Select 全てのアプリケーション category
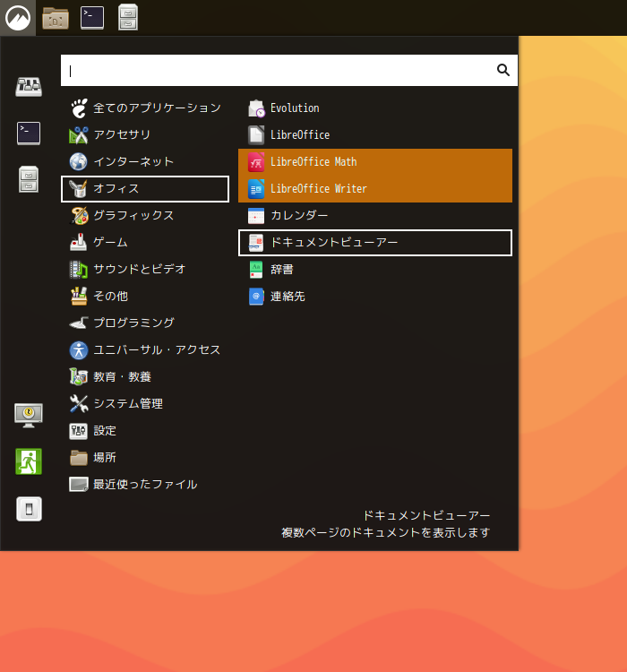 (x=145, y=108)
